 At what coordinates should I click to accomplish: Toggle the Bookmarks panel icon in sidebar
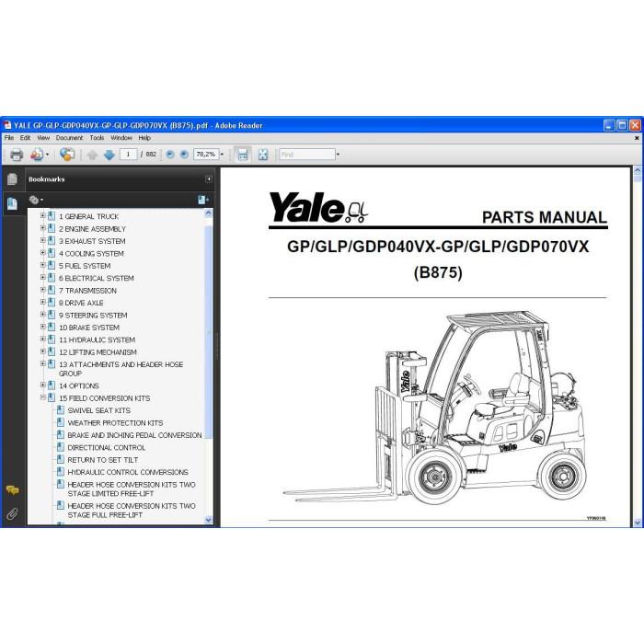(x=12, y=203)
